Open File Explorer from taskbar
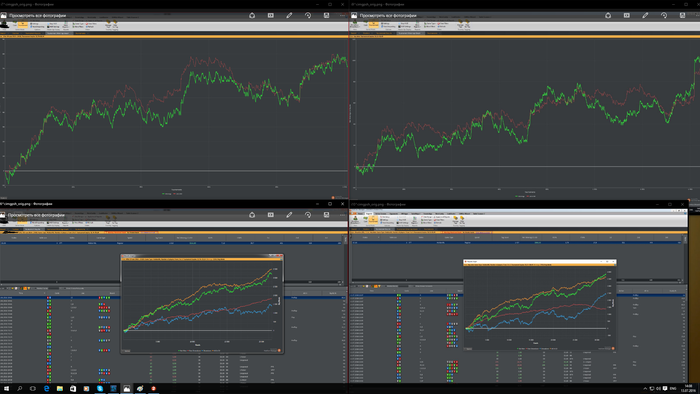This screenshot has width=700, height=394. 60,389
